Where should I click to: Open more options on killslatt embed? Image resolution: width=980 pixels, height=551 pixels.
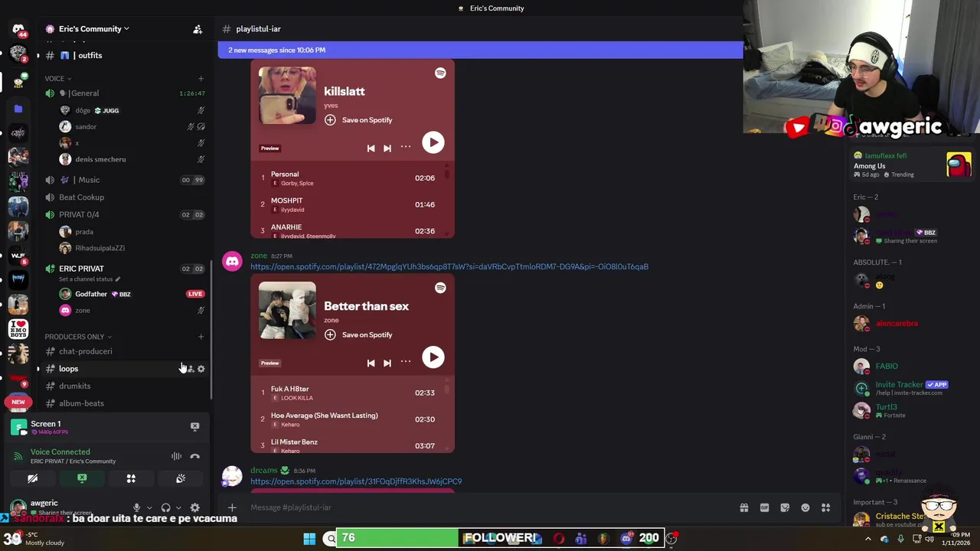coord(406,147)
